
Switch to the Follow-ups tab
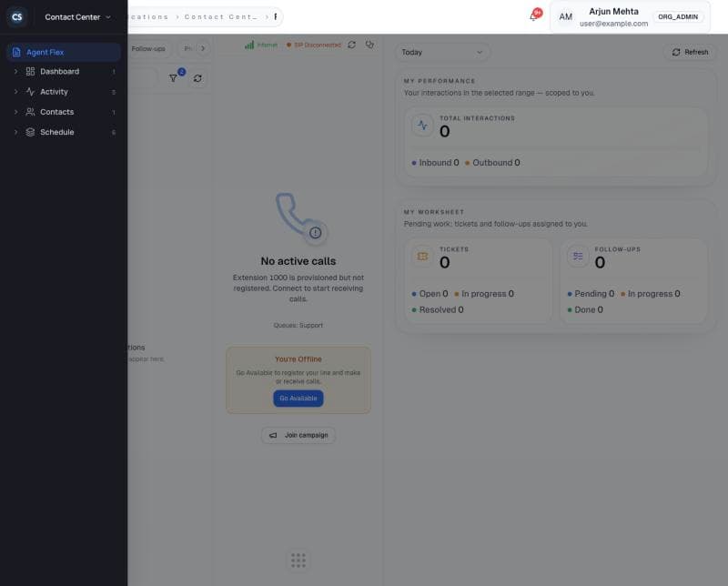148,49
